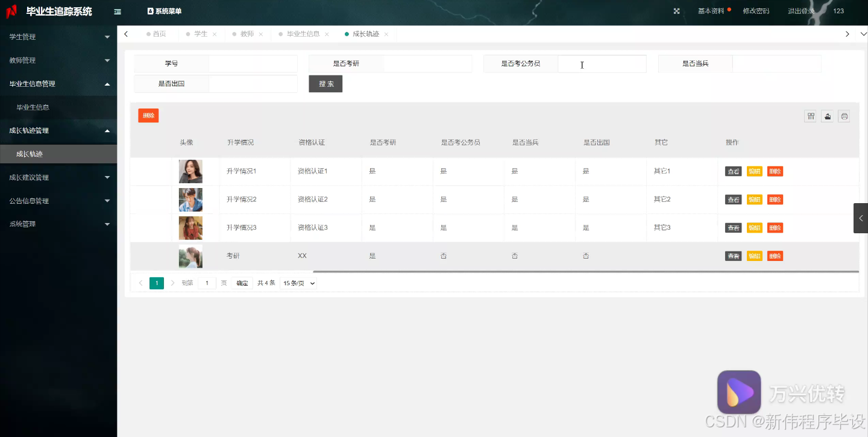This screenshot has height=437, width=868.
Task: Click the app logo in top-left corner
Action: [x=11, y=11]
